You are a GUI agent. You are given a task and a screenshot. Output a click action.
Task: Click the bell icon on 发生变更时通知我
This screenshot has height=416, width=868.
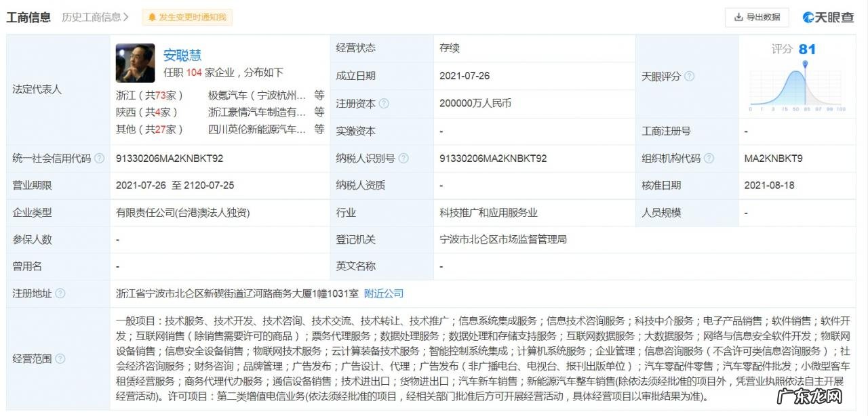coord(151,18)
